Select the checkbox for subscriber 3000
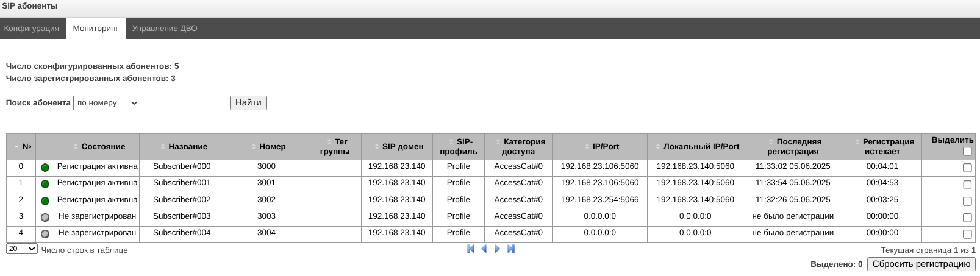The height and width of the screenshot is (276, 980). tap(967, 168)
